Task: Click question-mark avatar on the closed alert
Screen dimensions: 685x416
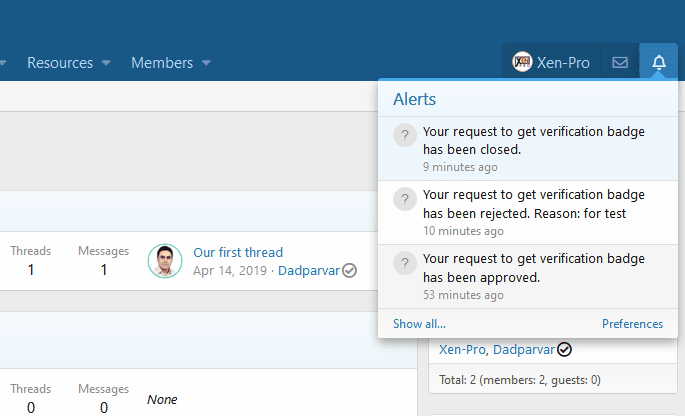Action: [x=404, y=135]
